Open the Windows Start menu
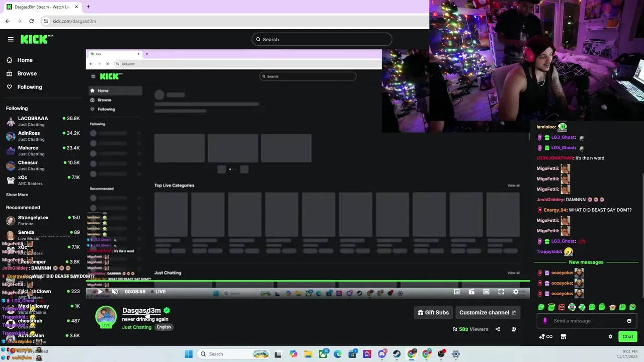The image size is (644, 362). tap(189, 354)
